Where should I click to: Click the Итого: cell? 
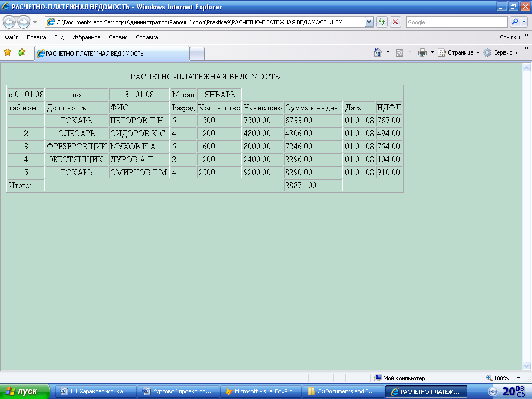(26, 185)
